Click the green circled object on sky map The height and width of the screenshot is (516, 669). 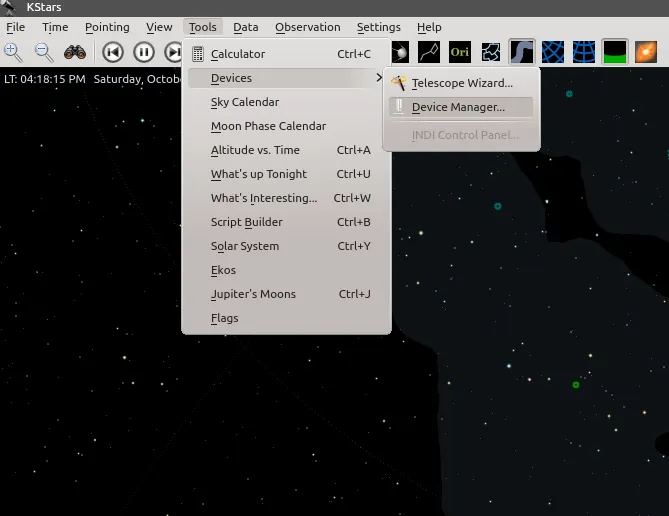(x=576, y=385)
